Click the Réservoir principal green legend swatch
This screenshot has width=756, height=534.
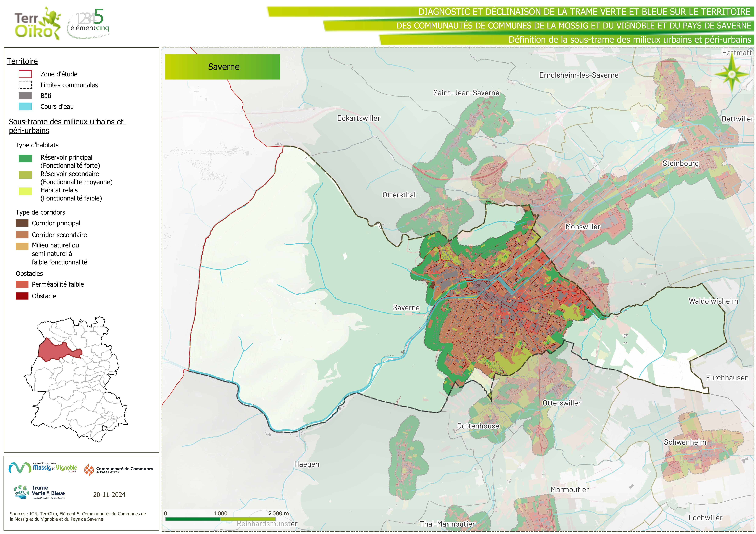click(25, 159)
